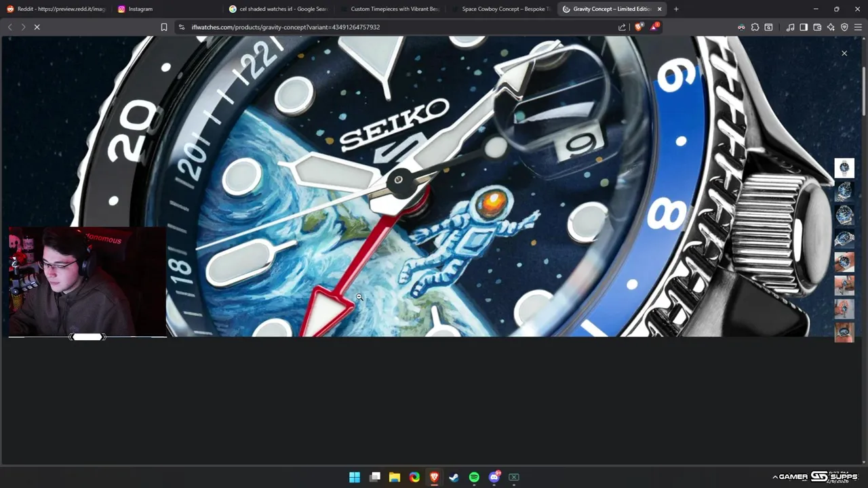The width and height of the screenshot is (868, 488).
Task: Open Steam from the taskbar
Action: point(454,477)
